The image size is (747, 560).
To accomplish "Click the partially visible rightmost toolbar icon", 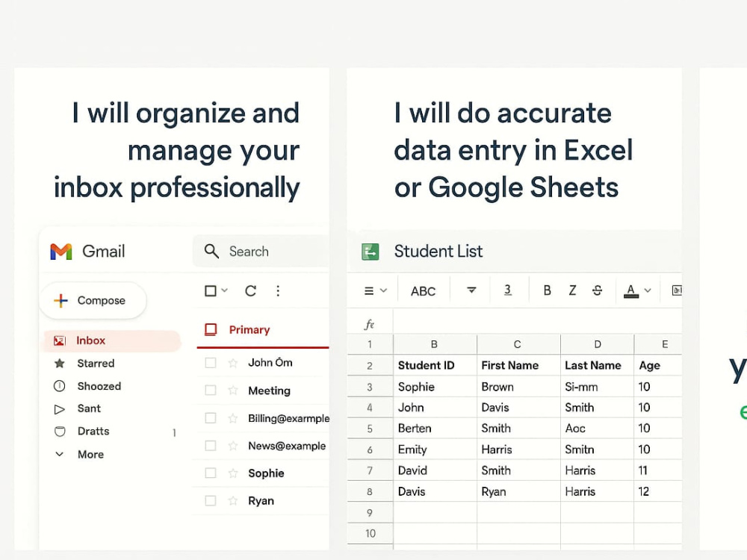I will tap(677, 290).
